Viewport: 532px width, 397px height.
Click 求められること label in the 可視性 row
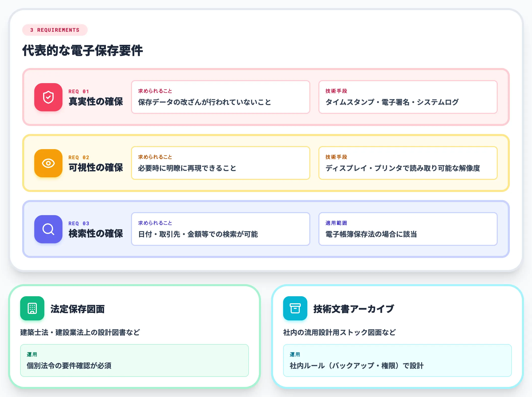point(155,157)
